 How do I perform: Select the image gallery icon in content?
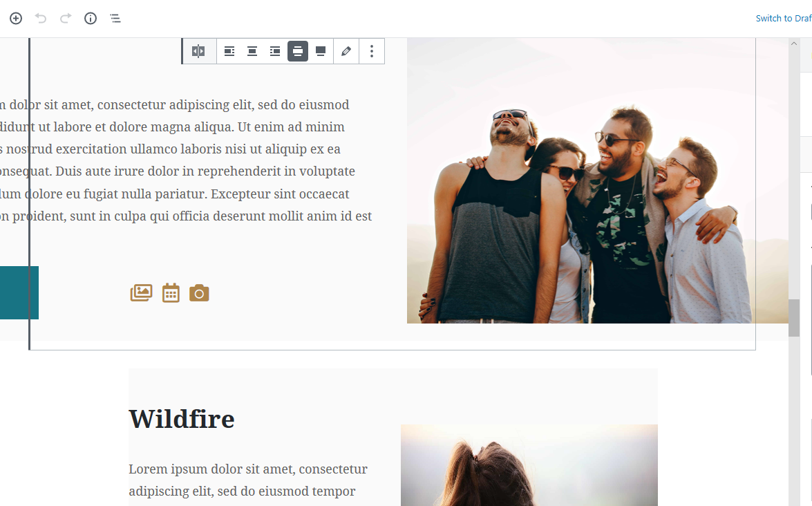142,293
